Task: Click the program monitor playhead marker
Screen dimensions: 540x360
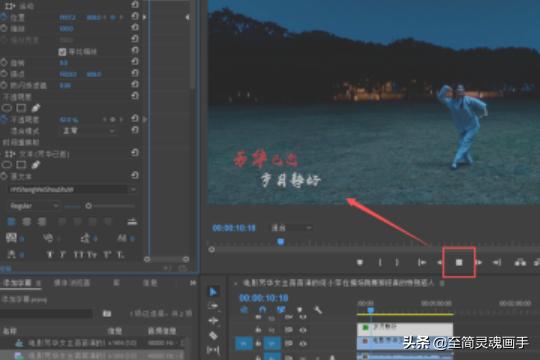Action: [x=281, y=242]
